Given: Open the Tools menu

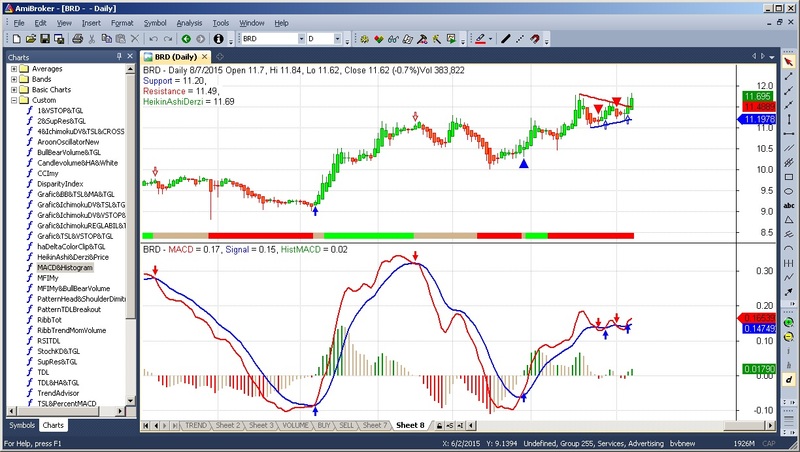Looking at the screenshot, I should coord(221,23).
